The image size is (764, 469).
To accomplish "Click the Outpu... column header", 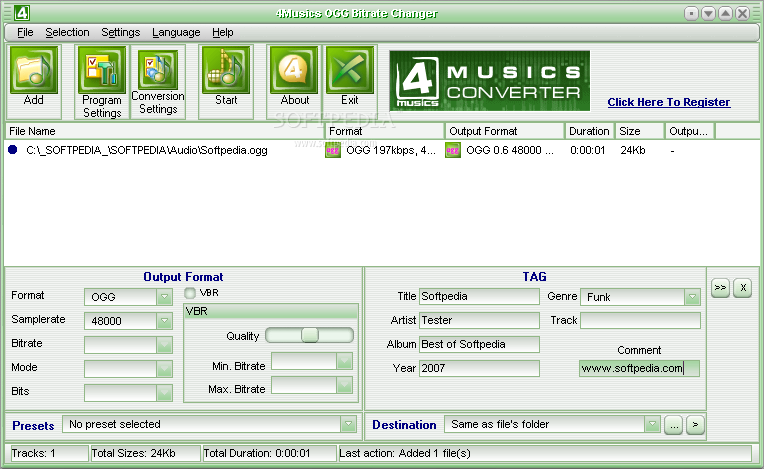I will 689,131.
